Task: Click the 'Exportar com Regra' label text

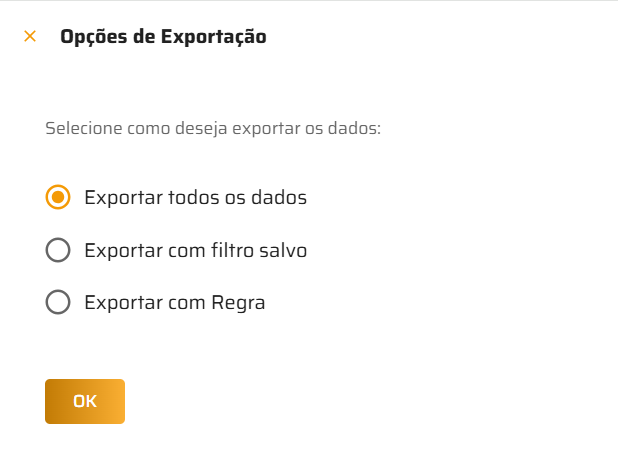Action: pyautogui.click(x=175, y=302)
